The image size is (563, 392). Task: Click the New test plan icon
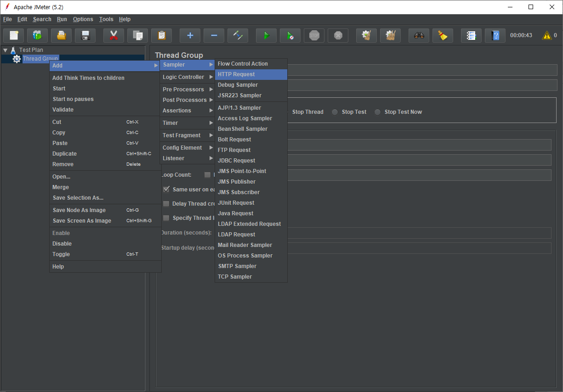click(x=13, y=35)
